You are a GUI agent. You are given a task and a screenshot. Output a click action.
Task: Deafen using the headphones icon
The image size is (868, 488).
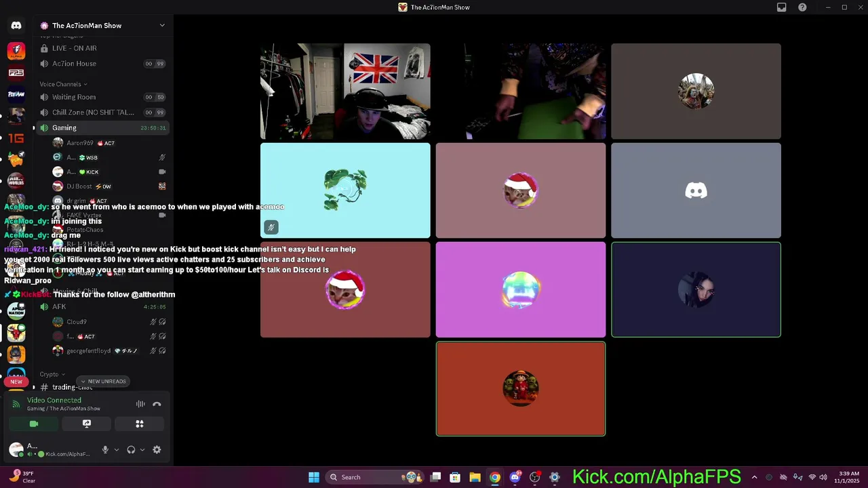(131, 449)
